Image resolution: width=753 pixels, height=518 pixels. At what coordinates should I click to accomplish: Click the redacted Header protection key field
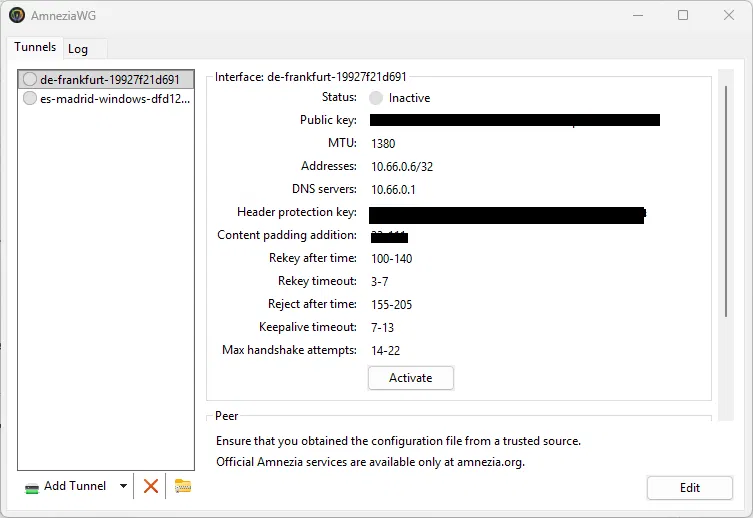pos(507,215)
